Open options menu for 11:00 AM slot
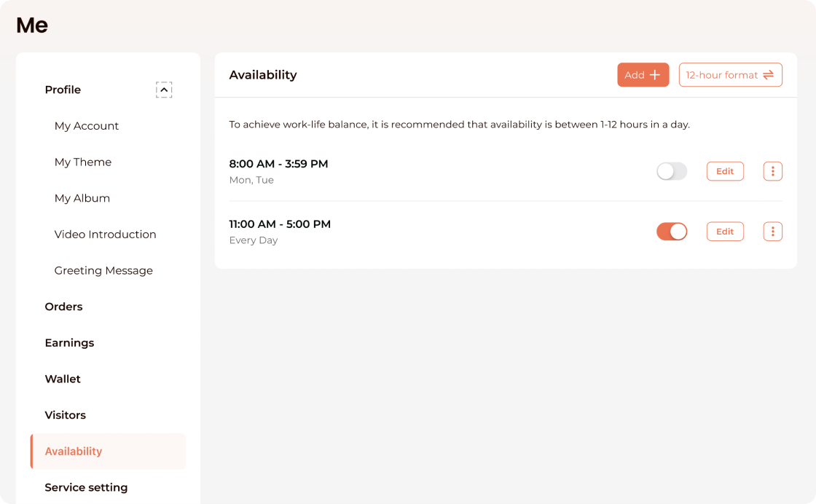The height and width of the screenshot is (504, 816). 772,232
